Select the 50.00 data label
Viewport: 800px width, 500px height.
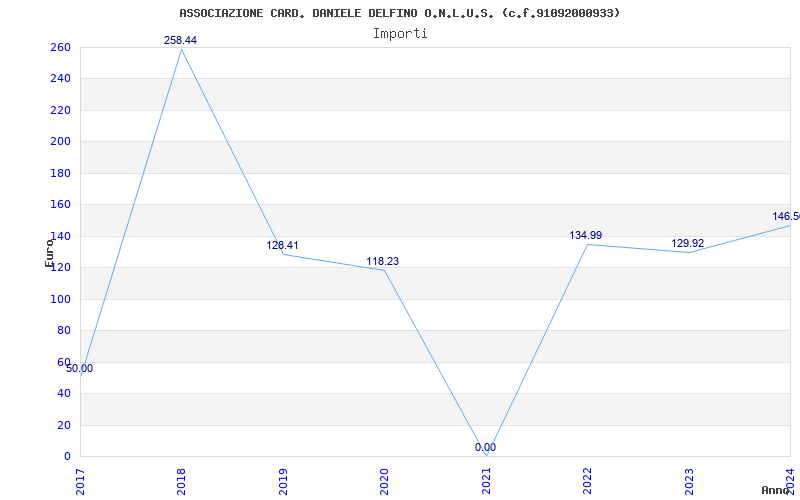click(80, 368)
